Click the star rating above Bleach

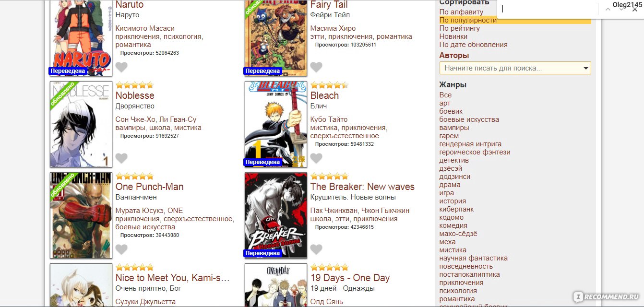point(329,85)
